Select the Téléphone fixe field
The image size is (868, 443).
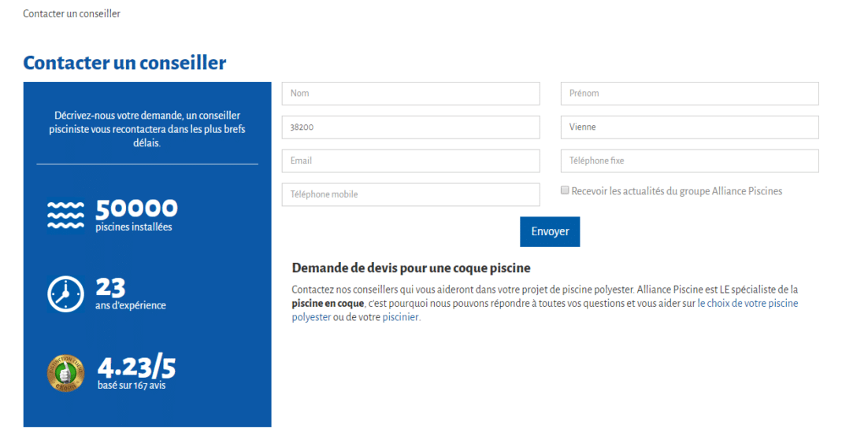(689, 161)
